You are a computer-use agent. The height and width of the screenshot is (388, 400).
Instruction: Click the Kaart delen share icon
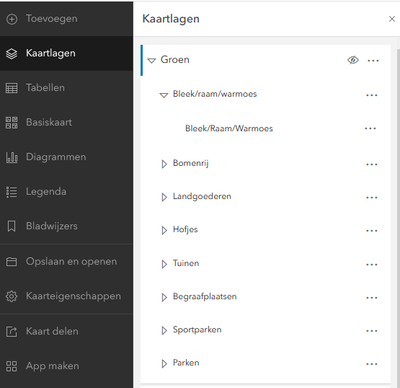coord(12,331)
